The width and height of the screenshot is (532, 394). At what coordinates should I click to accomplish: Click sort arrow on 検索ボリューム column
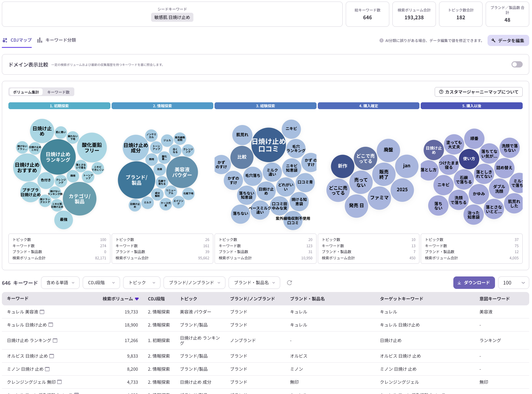pyautogui.click(x=136, y=299)
